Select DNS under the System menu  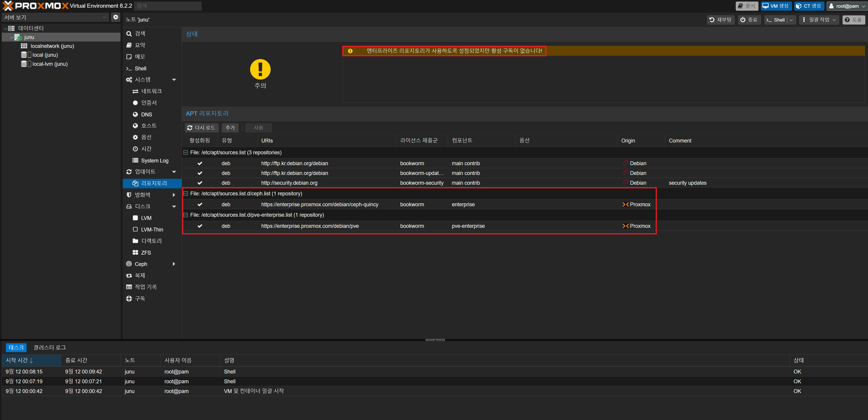146,114
